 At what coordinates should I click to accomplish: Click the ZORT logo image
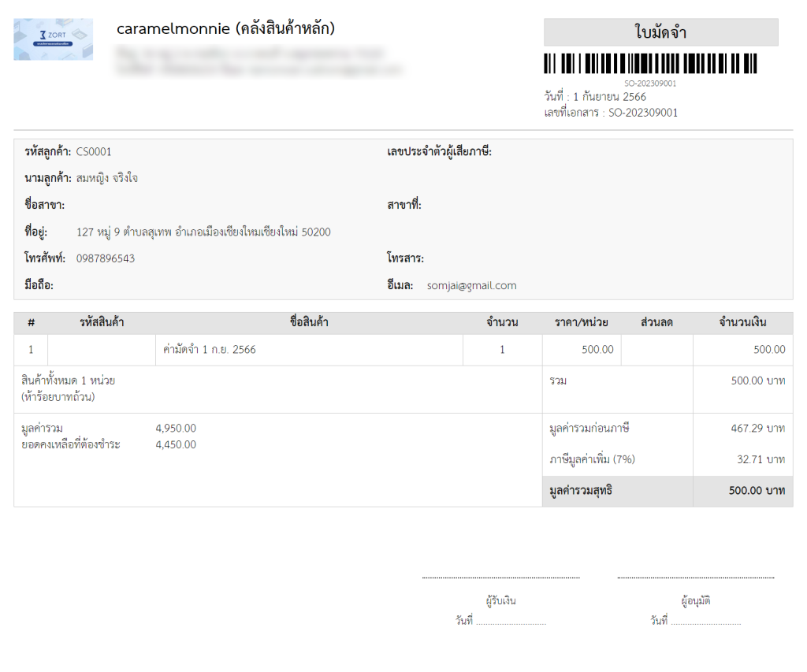point(53,39)
